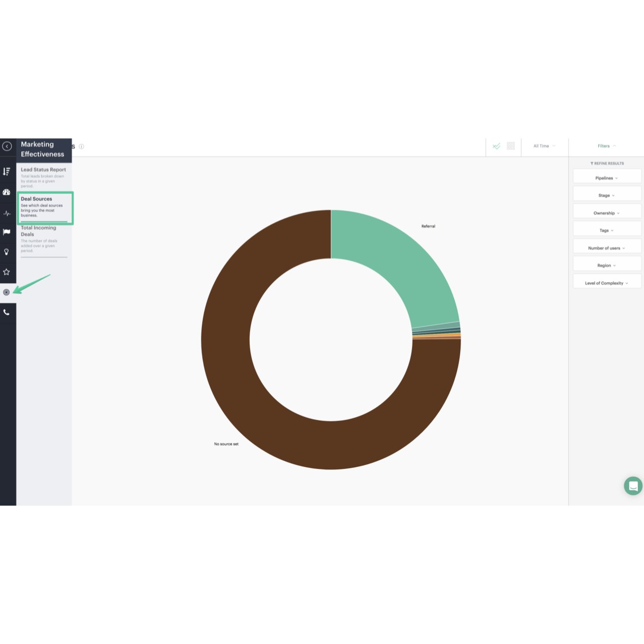Select the dashboard gauge icon in sidebar

click(7, 192)
